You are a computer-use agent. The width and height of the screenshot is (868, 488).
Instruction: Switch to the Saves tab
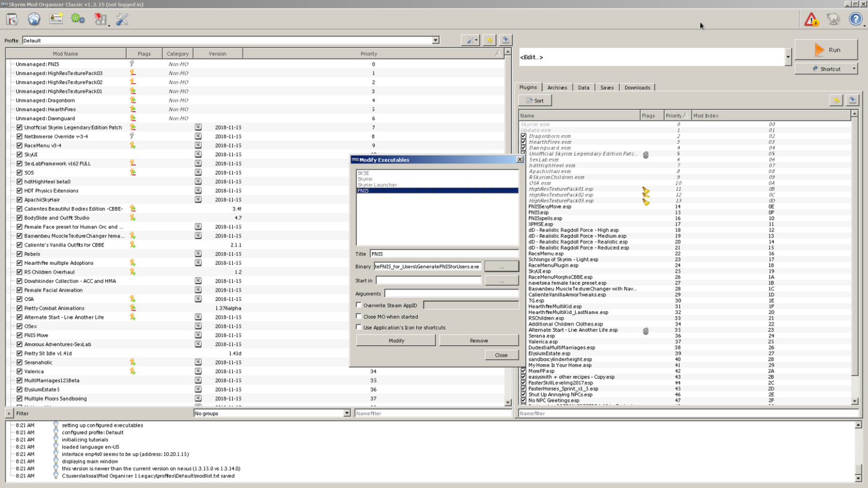(607, 87)
